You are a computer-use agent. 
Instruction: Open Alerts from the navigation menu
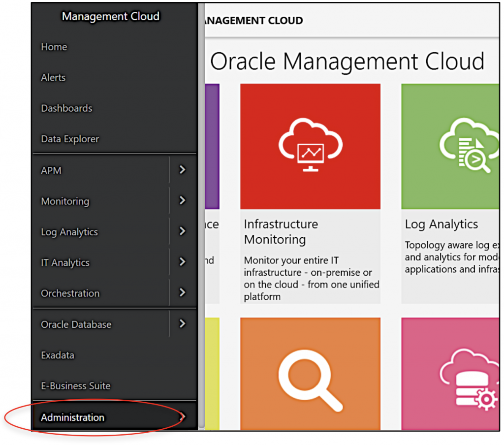(53, 77)
